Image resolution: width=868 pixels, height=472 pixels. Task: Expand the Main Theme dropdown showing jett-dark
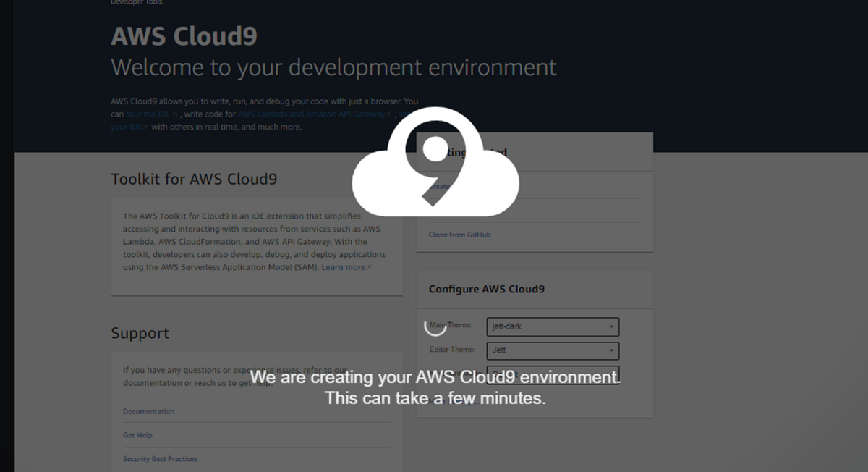[x=553, y=326]
